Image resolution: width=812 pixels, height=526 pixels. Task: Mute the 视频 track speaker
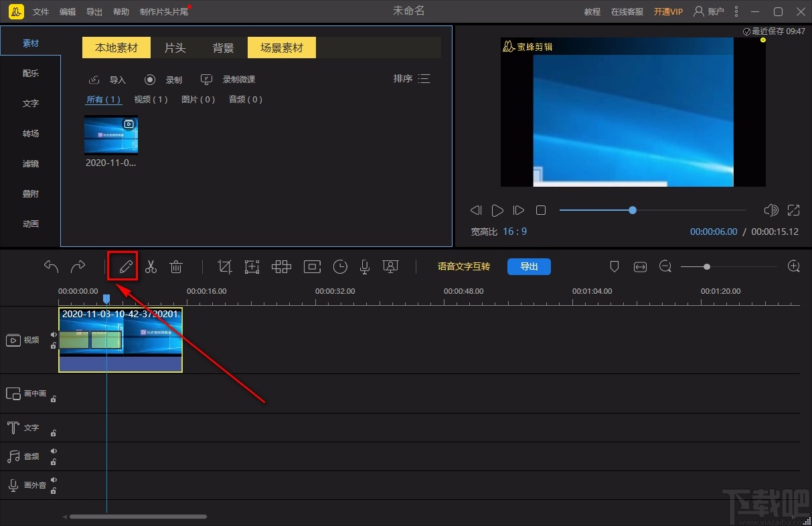(x=54, y=335)
